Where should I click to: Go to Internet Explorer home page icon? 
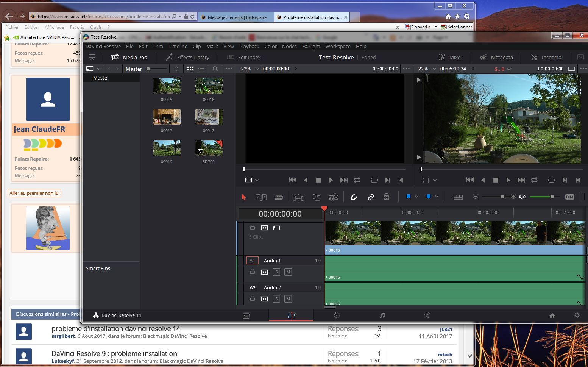pos(448,16)
